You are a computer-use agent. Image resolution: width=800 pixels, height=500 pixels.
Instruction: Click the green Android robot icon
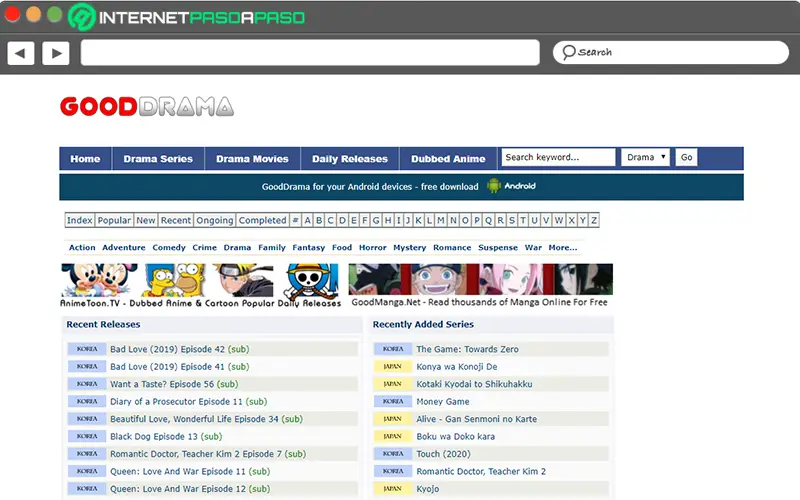coord(493,186)
